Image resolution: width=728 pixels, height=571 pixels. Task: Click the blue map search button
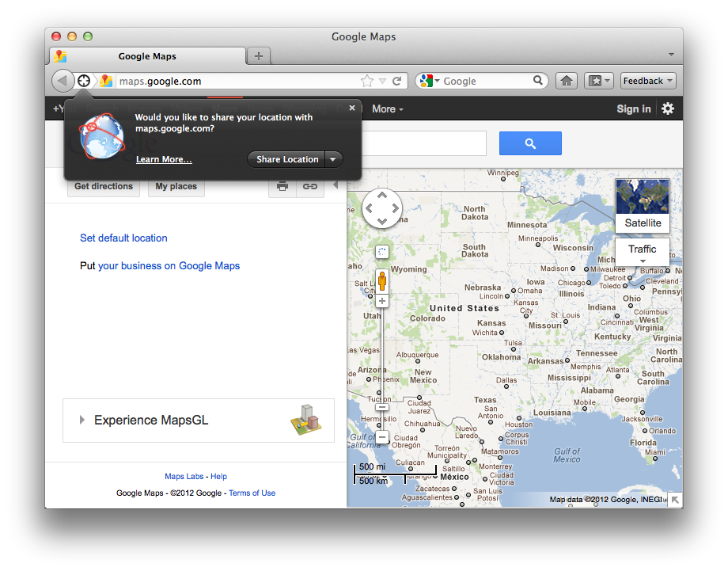point(530,143)
